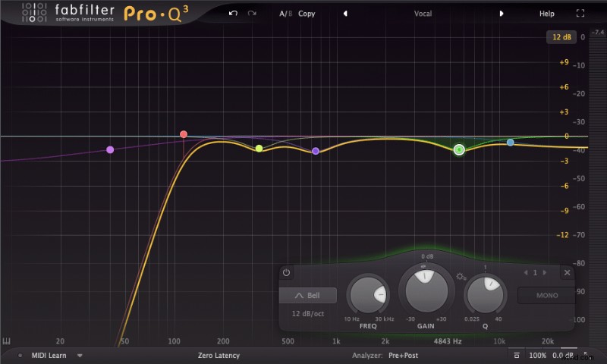Select the blue band node near 10k

(510, 143)
